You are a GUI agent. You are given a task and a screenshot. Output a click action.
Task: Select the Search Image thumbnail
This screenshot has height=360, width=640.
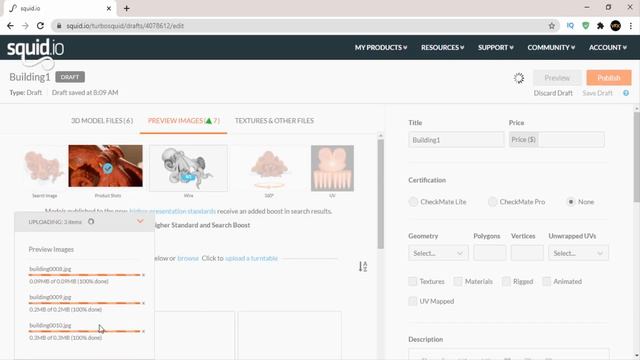(44, 167)
